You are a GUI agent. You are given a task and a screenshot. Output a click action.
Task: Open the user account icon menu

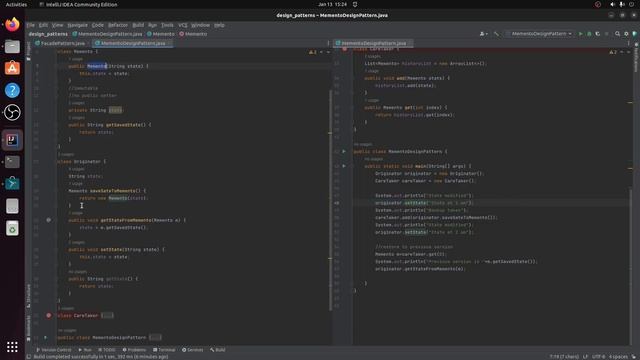tap(484, 34)
